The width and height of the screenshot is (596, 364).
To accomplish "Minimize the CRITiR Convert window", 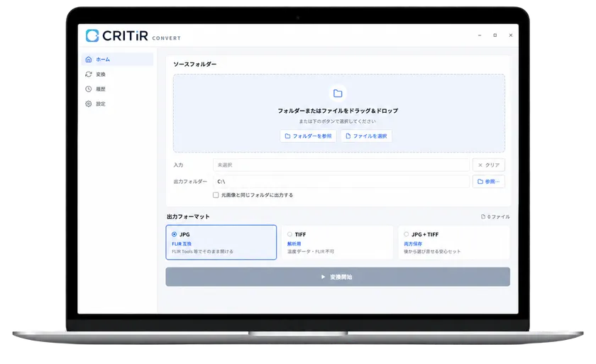I will [480, 35].
